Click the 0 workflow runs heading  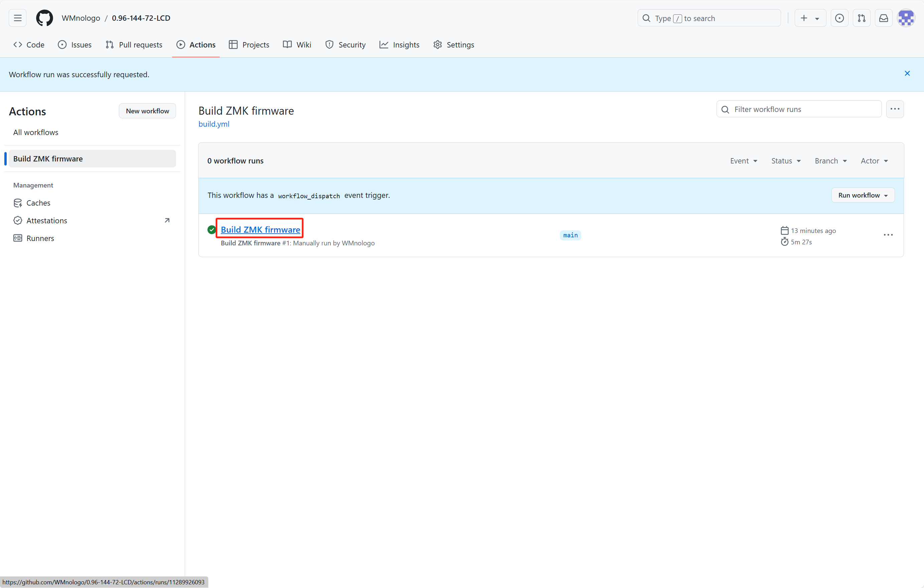(x=235, y=161)
